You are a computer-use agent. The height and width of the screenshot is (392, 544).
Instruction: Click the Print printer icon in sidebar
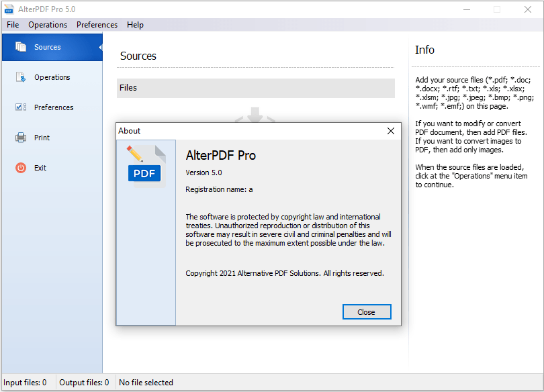click(x=21, y=138)
